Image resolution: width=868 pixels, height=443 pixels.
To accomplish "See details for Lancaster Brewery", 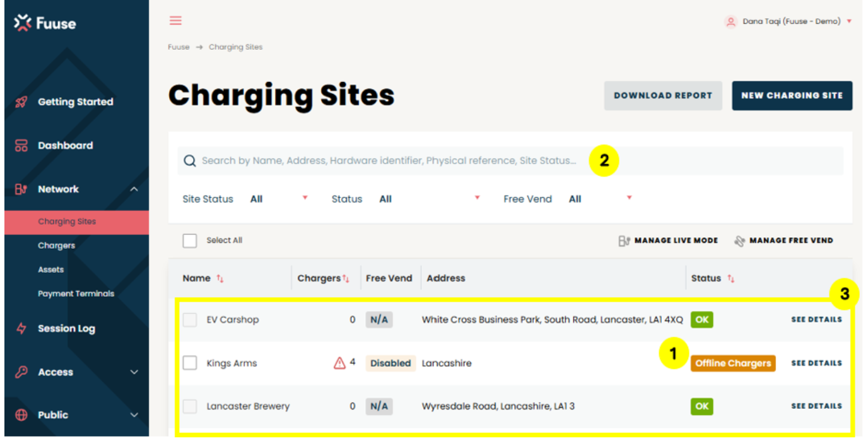I will pos(817,406).
